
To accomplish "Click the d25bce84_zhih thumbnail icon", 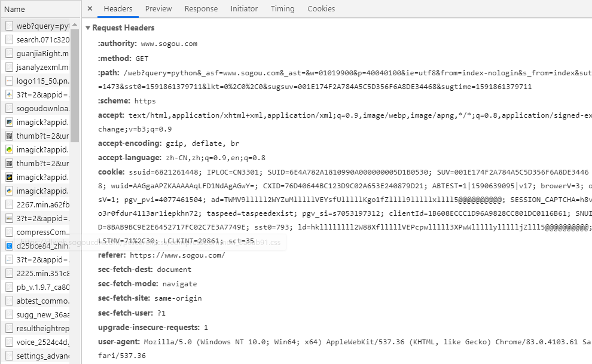I will click(9, 246).
